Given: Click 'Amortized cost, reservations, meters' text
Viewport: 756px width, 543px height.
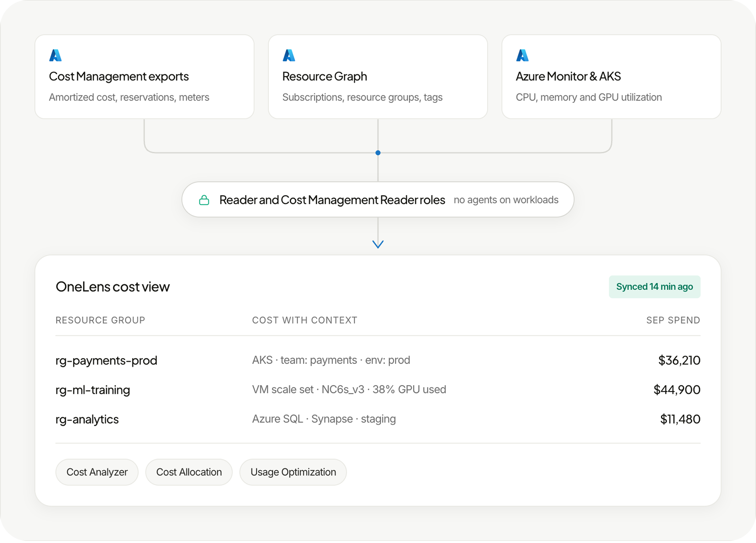Looking at the screenshot, I should point(129,97).
